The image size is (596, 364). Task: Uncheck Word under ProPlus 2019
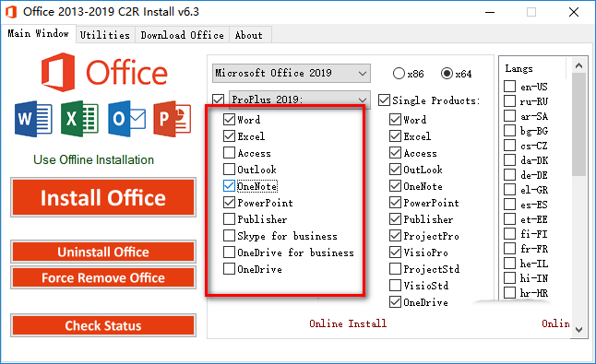[x=229, y=120]
